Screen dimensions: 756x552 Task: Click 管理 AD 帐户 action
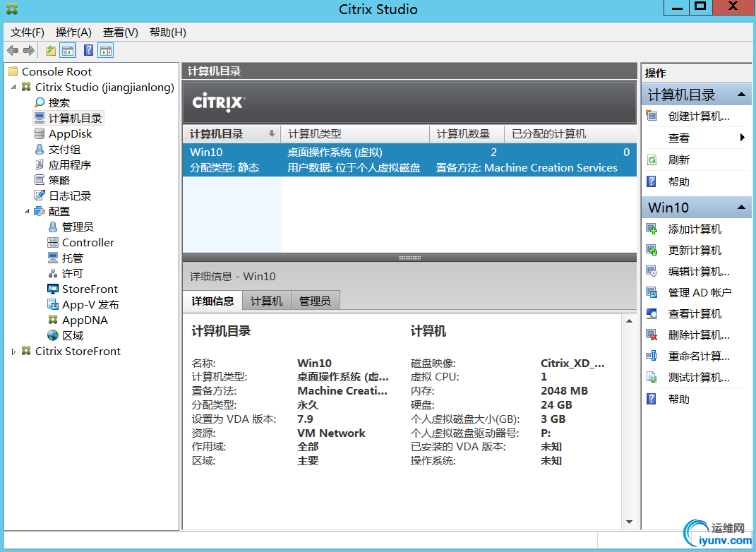tap(700, 293)
